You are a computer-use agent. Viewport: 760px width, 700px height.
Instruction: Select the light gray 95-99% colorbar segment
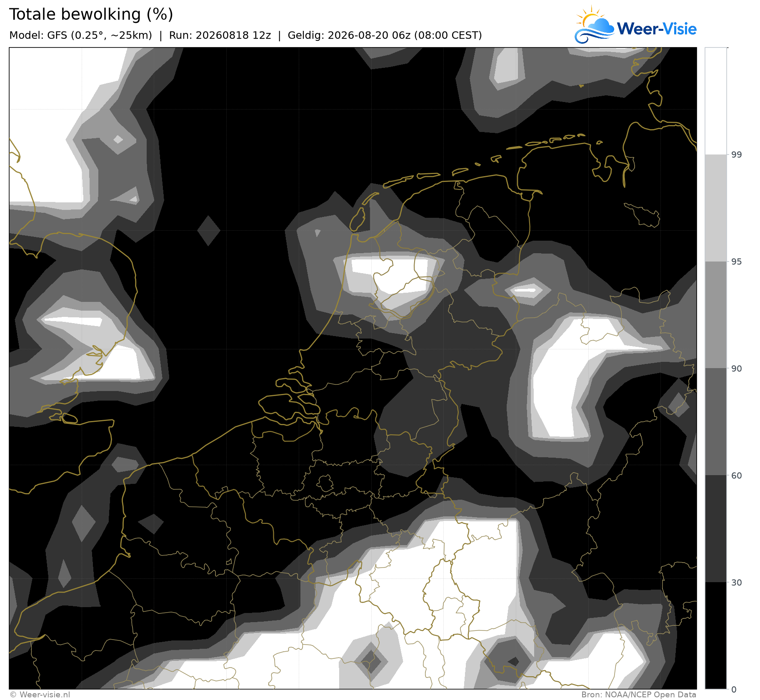click(716, 208)
